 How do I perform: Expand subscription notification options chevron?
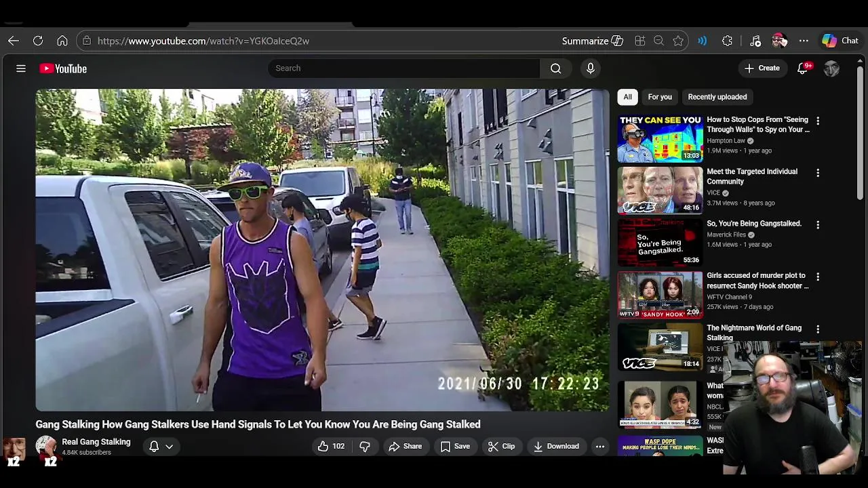(170, 446)
